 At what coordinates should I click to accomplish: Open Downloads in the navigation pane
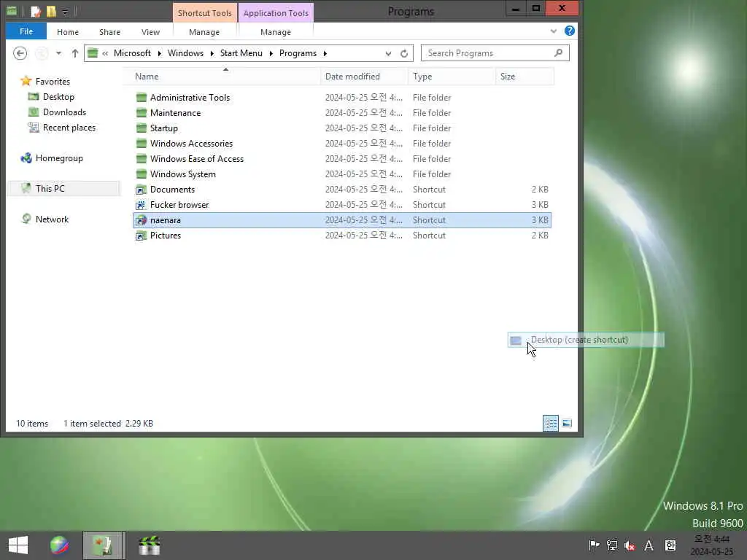(x=64, y=112)
